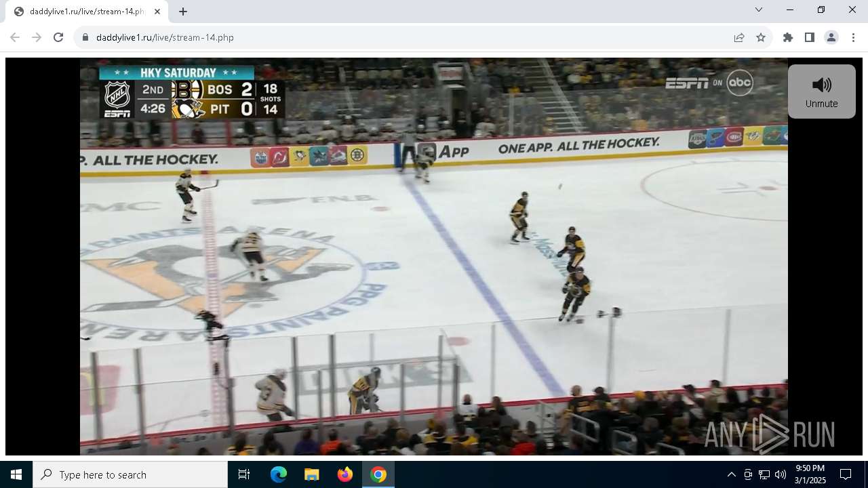Go forward to next page
Image resolution: width=868 pixels, height=488 pixels.
[37, 37]
